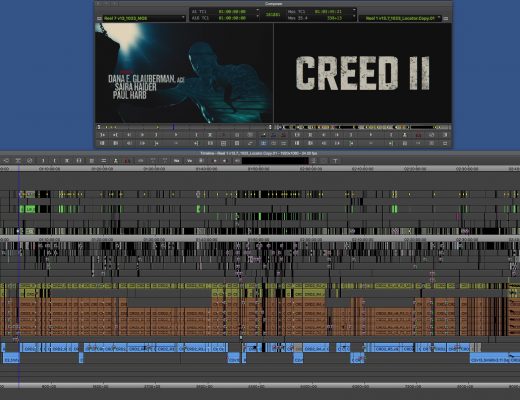Viewport: 520px width, 400px height.
Task: Click the second timecode ruler mid-timeline
Action: point(260,239)
